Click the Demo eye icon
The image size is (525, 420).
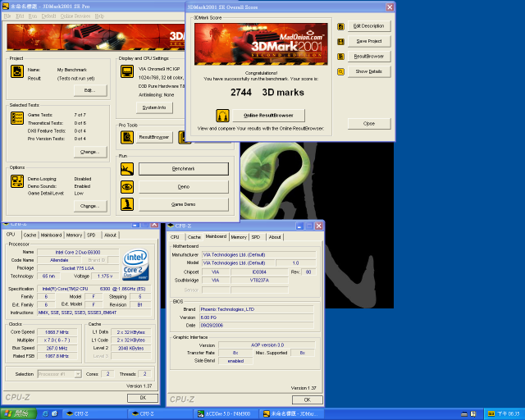pos(127,187)
